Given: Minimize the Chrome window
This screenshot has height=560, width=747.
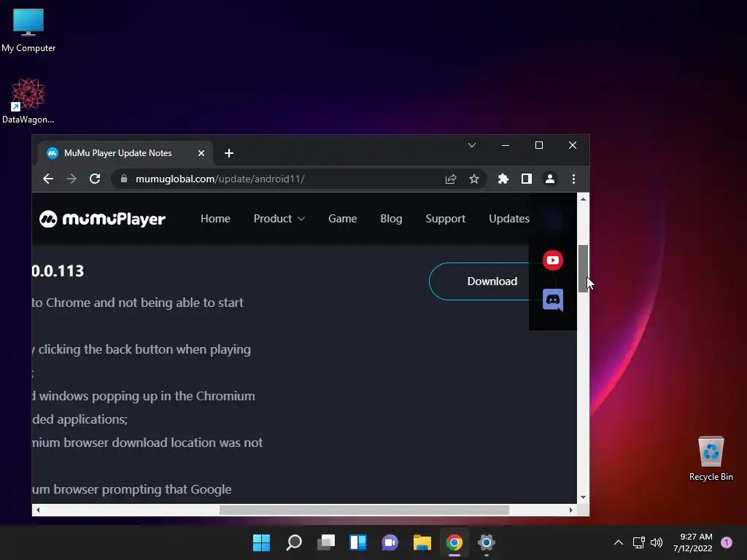Looking at the screenshot, I should click(506, 145).
